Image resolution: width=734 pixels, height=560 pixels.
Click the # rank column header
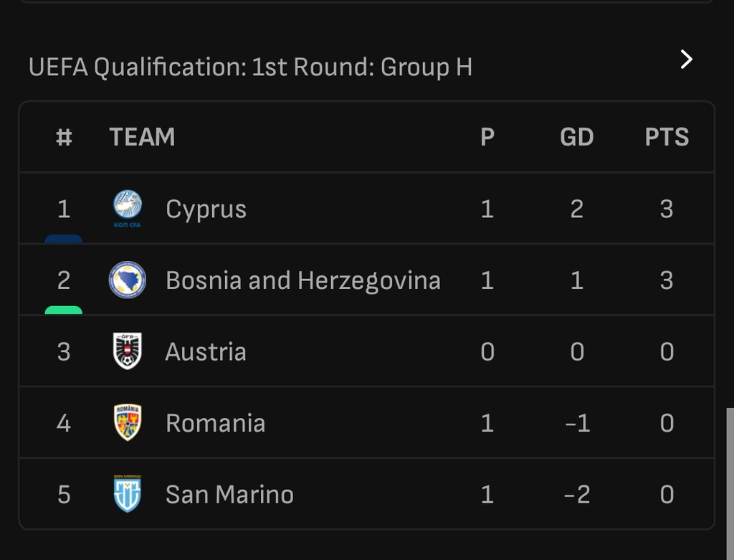(64, 137)
